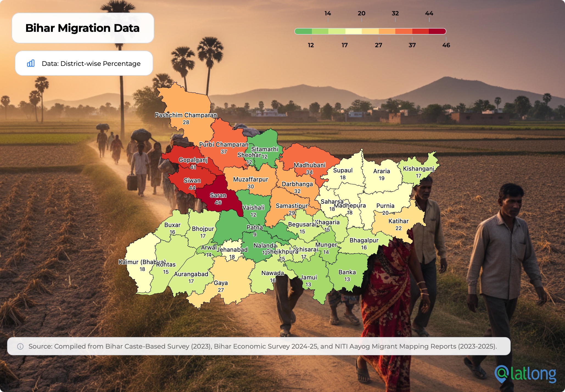This screenshot has width=565, height=392.
Task: Click the Source citation text at bottom
Action: (263, 346)
